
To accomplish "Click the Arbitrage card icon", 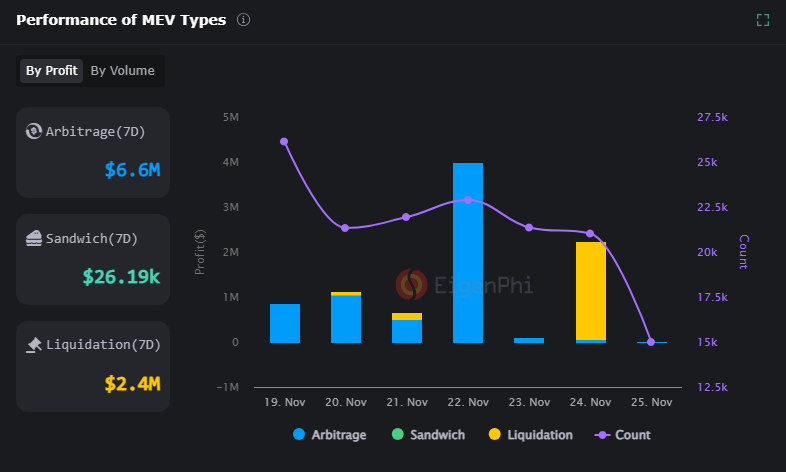I will (x=33, y=131).
